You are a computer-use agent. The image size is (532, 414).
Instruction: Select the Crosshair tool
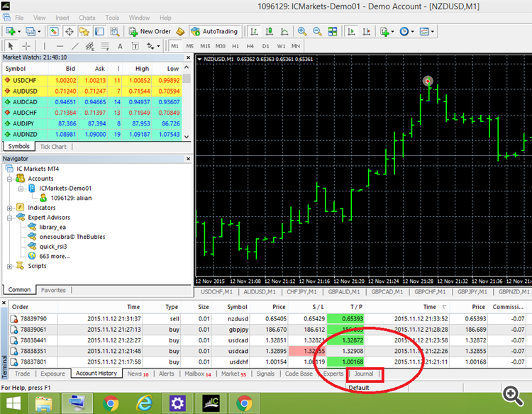26,46
